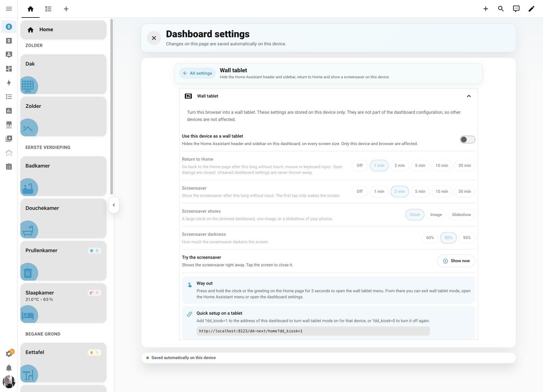Open the hamburger sidebar menu
The width and height of the screenshot is (543, 392).
(9, 9)
